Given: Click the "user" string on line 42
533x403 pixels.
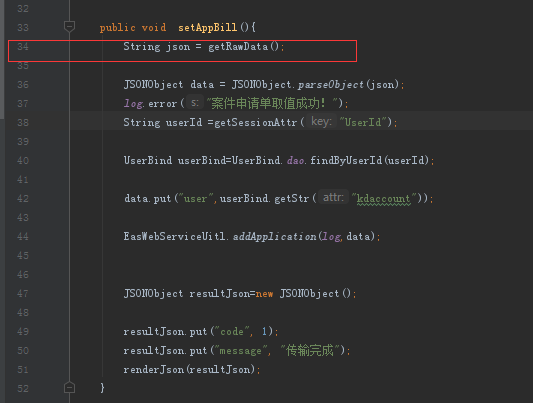Looking at the screenshot, I should point(195,198).
